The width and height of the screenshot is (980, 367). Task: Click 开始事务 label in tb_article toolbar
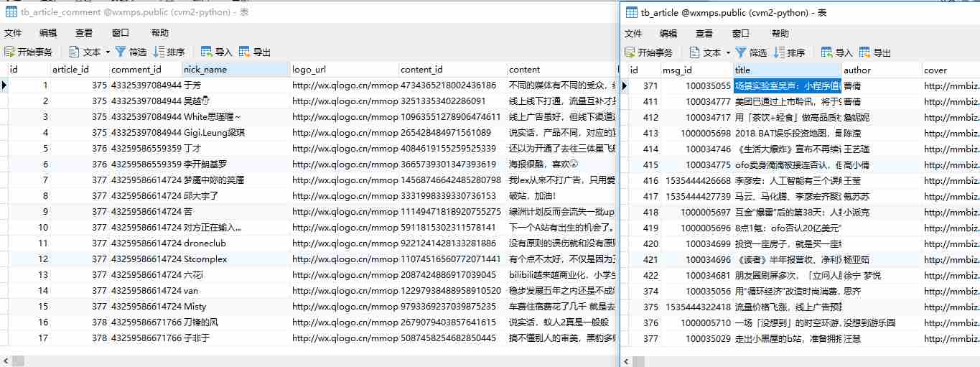(x=655, y=53)
